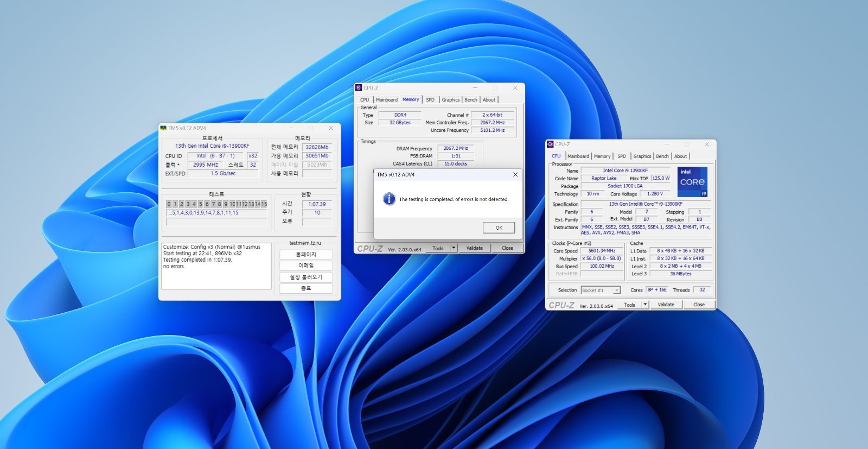Click the 1:07.39 elapsed time value
The height and width of the screenshot is (449, 868).
point(317,204)
